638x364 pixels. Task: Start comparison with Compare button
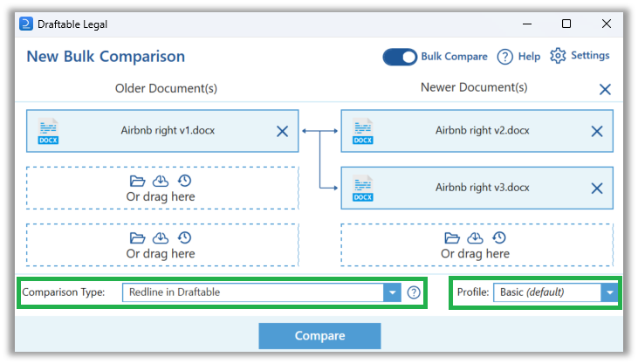pos(319,336)
